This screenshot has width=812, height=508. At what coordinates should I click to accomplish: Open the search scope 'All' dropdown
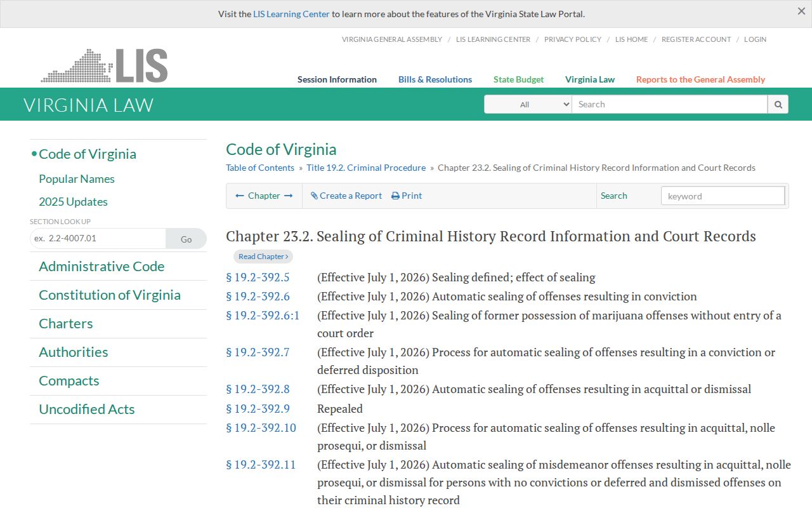click(528, 104)
